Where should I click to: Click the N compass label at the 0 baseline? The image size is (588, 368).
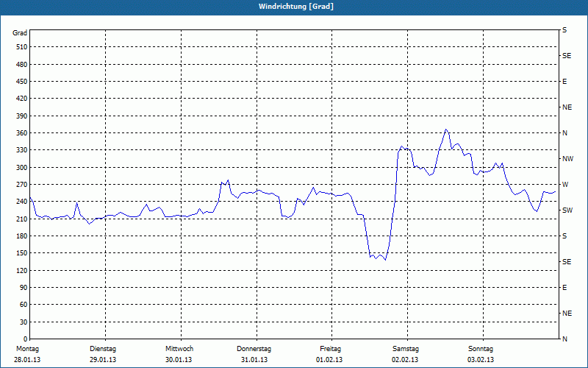tap(564, 339)
